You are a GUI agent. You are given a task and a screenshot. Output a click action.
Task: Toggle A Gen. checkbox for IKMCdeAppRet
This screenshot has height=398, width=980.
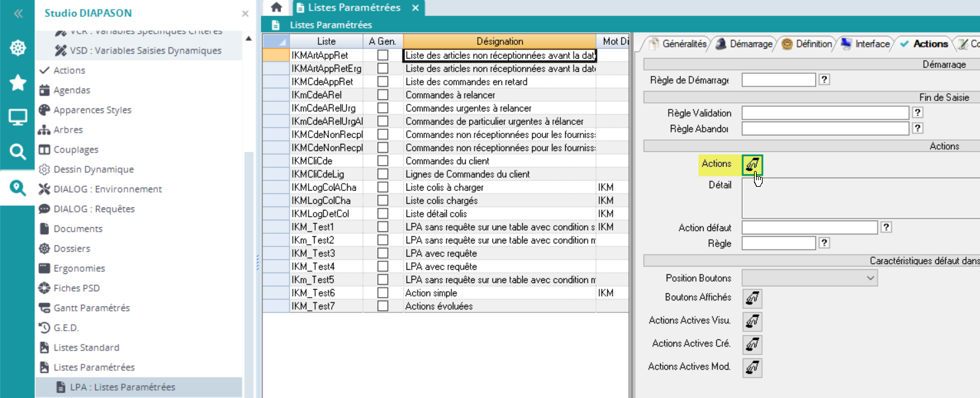(x=383, y=82)
